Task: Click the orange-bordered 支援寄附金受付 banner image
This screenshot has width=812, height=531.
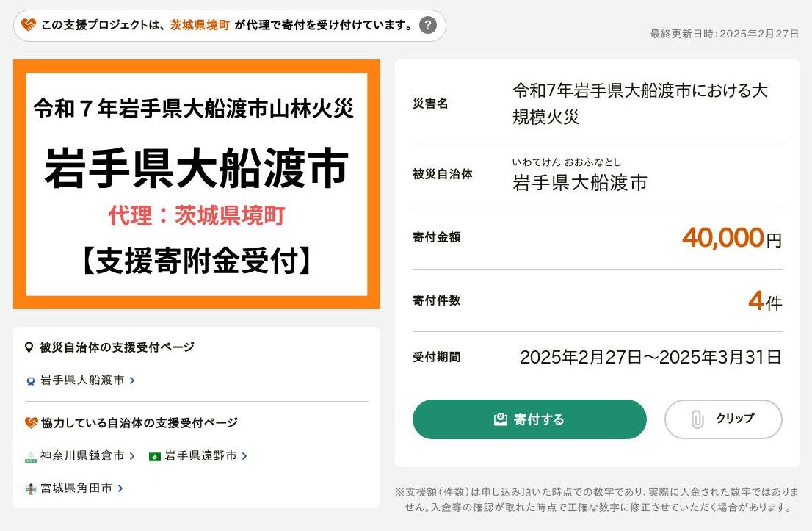Action: tap(197, 184)
